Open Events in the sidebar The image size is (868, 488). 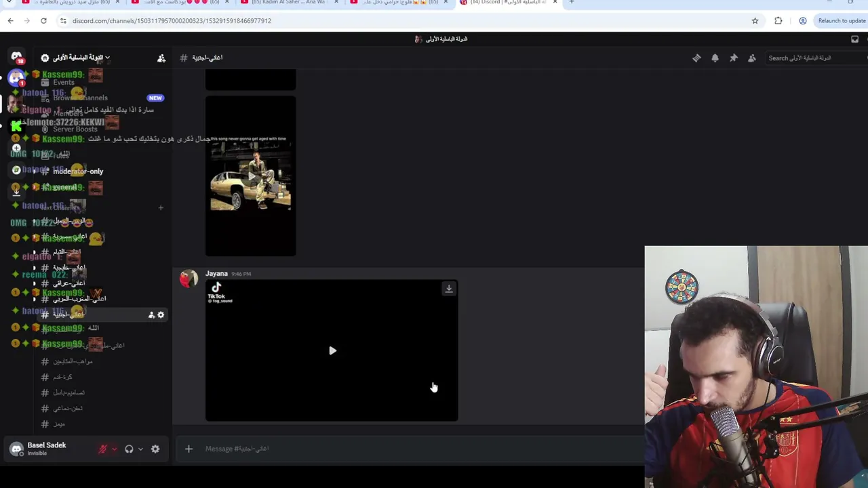coord(63,83)
